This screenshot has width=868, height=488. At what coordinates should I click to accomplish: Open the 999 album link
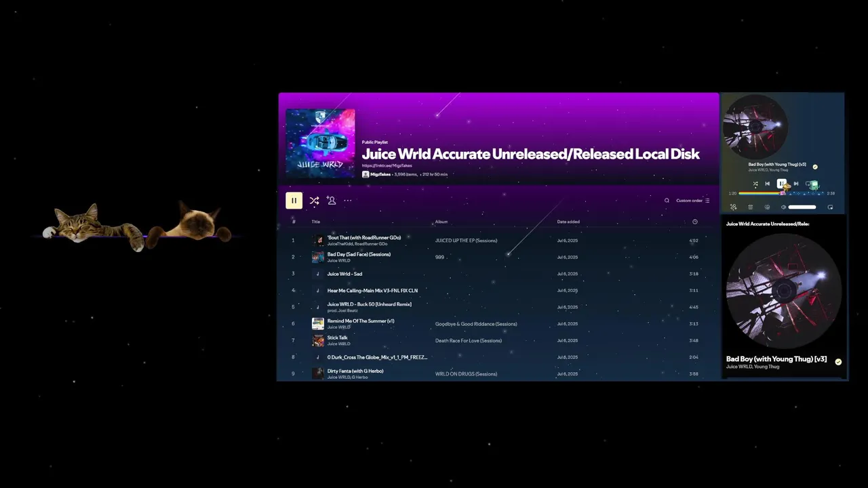coord(439,258)
